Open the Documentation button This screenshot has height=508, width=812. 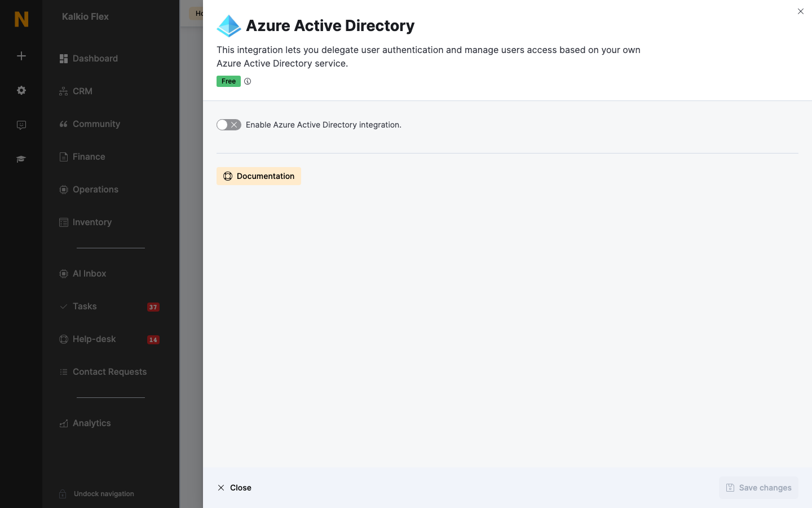[259, 176]
